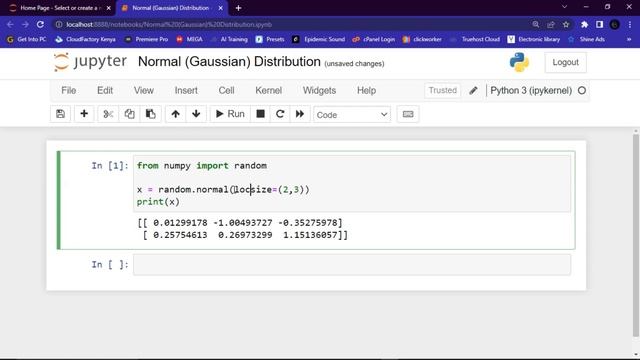Open the View menu
The width and height of the screenshot is (640, 360).
144,90
